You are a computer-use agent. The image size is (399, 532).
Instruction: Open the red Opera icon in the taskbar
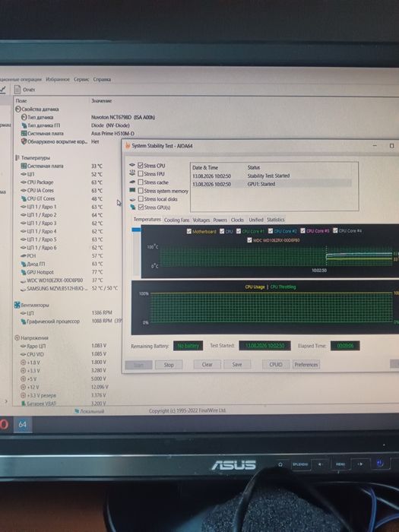pos(4,424)
